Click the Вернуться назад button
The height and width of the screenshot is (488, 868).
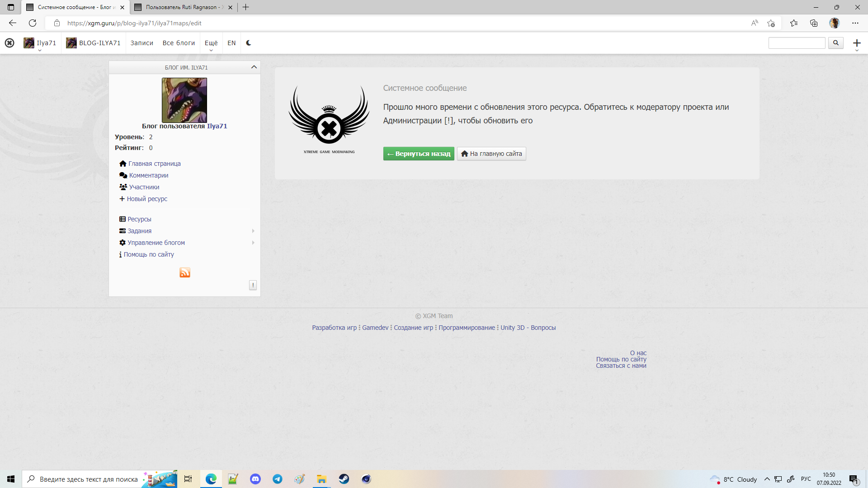point(419,154)
